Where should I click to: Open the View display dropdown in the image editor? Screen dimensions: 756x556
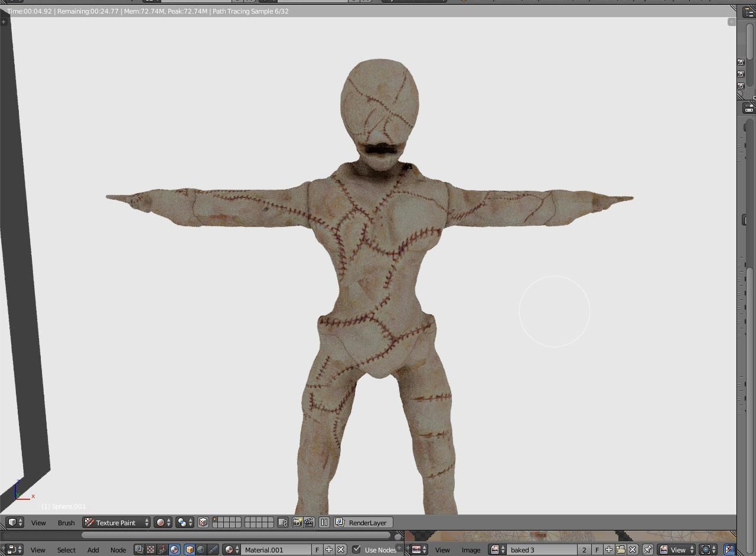tap(676, 550)
